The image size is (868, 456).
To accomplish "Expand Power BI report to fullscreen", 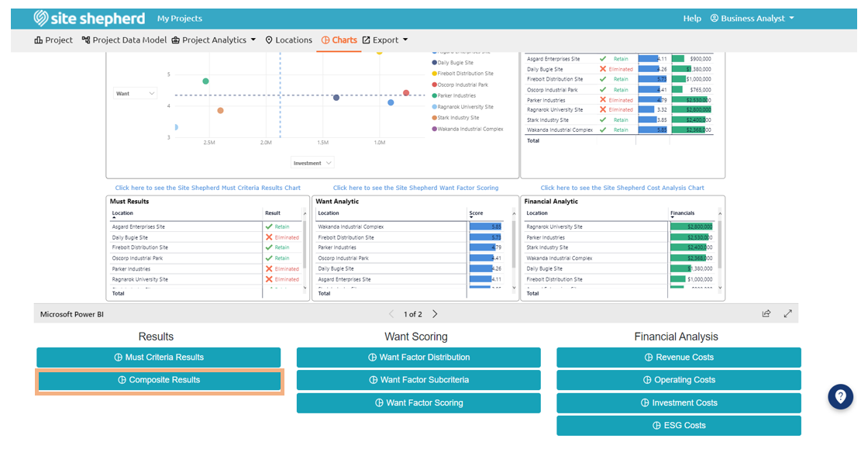I will 787,313.
